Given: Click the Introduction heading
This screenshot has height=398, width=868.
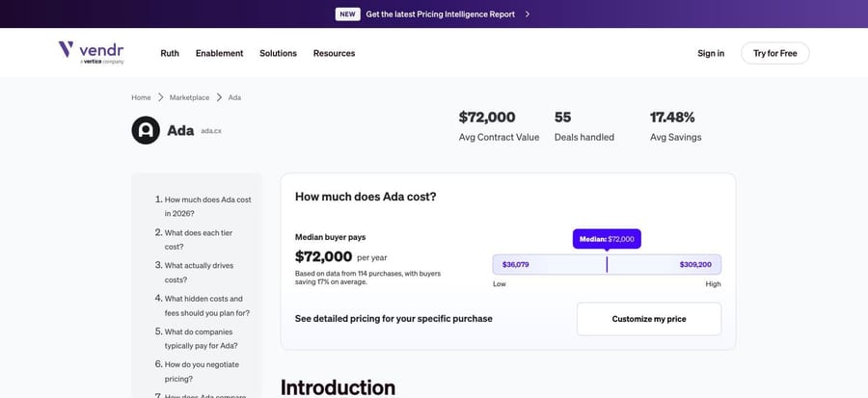Looking at the screenshot, I should click(x=338, y=387).
